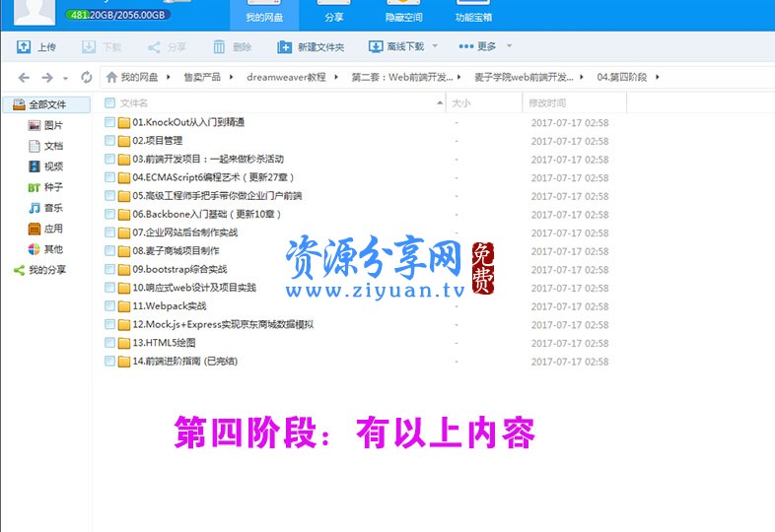Click folder icon of 02.项目管理
The height and width of the screenshot is (532, 775).
(x=124, y=141)
